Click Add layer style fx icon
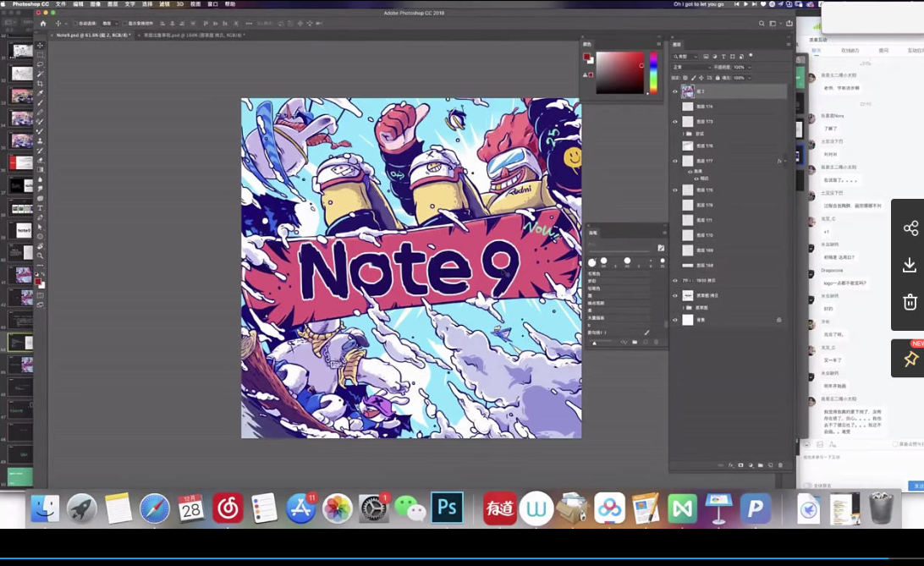The height and width of the screenshot is (566, 924). click(731, 465)
